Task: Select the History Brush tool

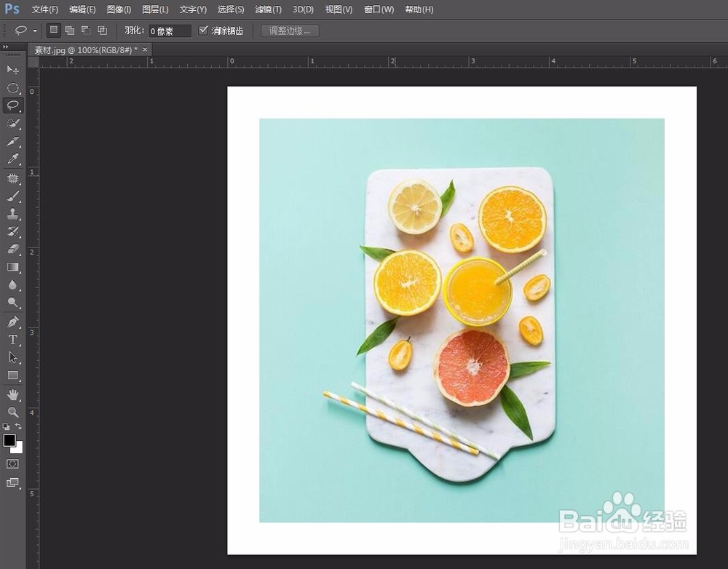Action: 12,231
